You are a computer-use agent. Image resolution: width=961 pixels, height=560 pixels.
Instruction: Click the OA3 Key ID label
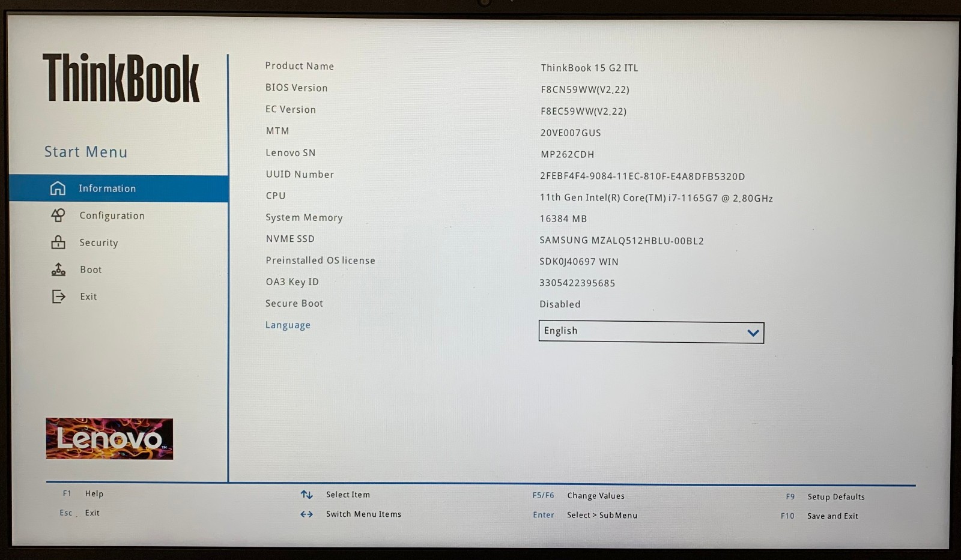pos(293,282)
